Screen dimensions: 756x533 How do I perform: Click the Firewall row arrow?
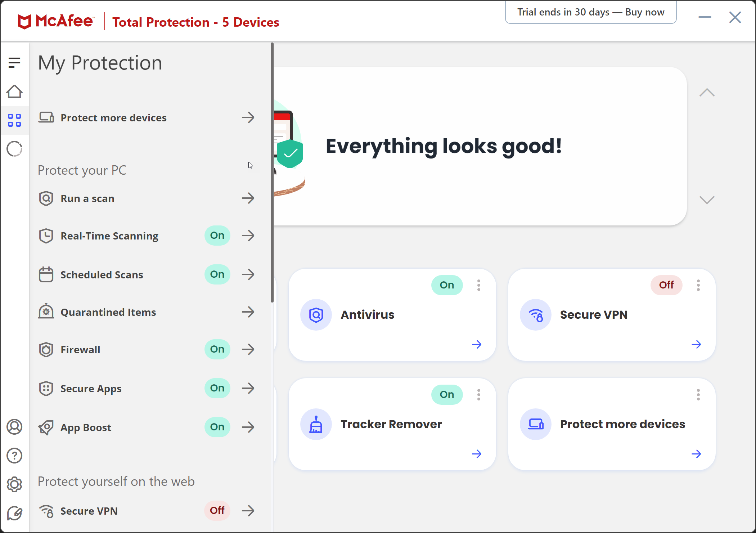[x=248, y=349]
